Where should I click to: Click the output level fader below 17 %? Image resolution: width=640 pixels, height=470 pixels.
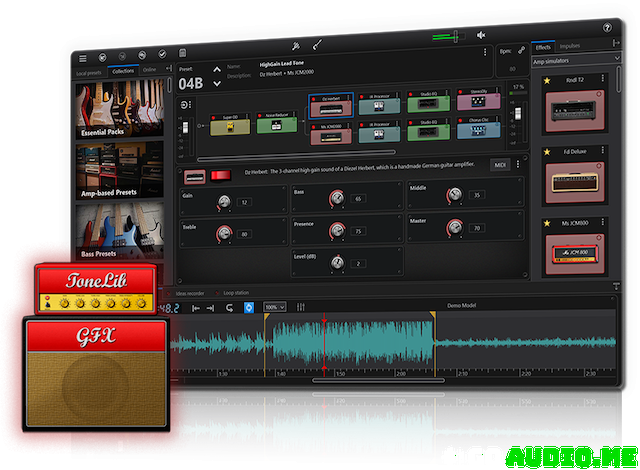pos(518,113)
